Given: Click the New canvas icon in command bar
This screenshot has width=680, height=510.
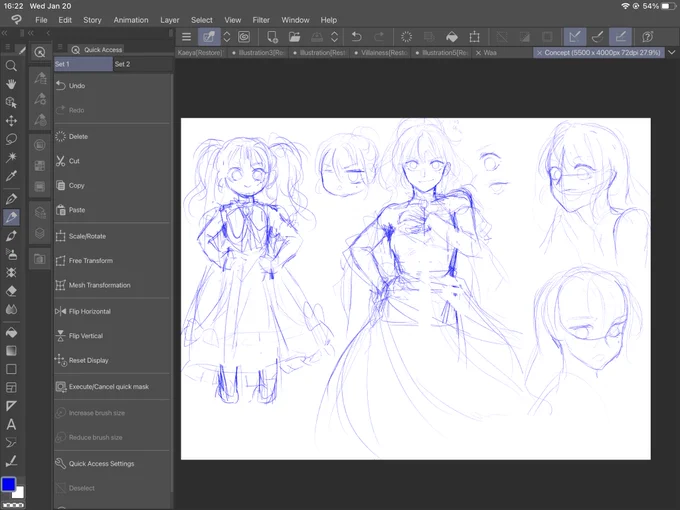Looking at the screenshot, I should click(x=272, y=37).
